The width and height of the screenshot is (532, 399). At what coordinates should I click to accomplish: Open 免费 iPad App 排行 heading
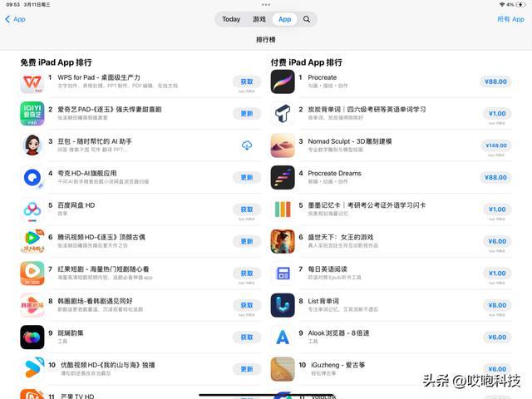(x=56, y=62)
